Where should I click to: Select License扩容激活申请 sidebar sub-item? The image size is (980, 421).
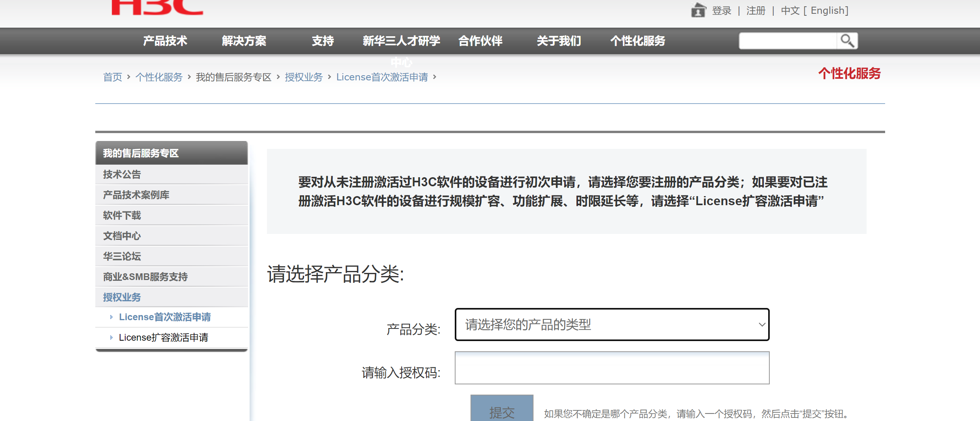(x=163, y=338)
